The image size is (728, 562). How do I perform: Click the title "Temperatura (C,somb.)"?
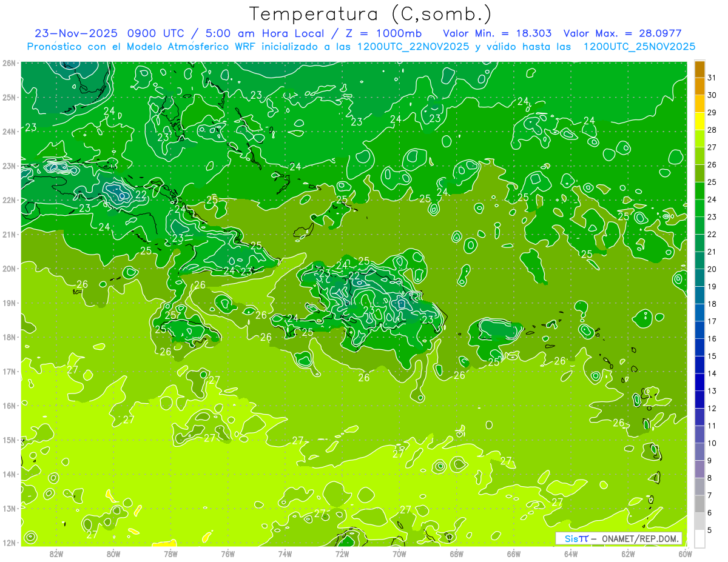click(x=371, y=14)
